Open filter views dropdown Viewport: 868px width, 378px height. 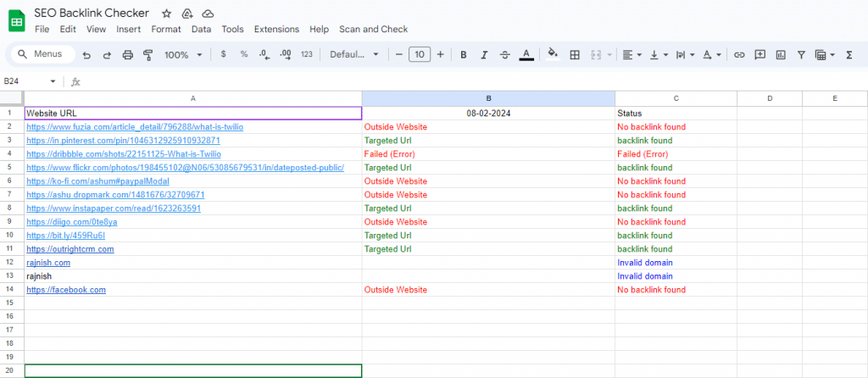pos(824,54)
